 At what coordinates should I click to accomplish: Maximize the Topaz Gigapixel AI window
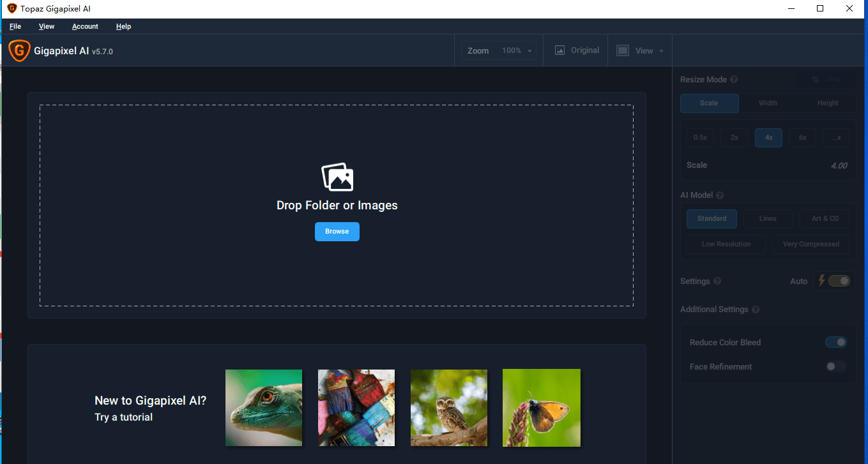(820, 8)
